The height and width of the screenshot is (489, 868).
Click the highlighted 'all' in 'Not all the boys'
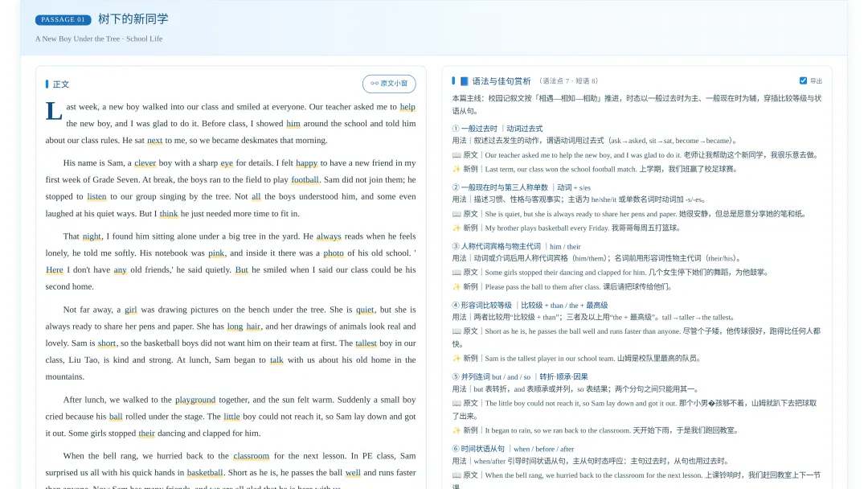coord(256,196)
